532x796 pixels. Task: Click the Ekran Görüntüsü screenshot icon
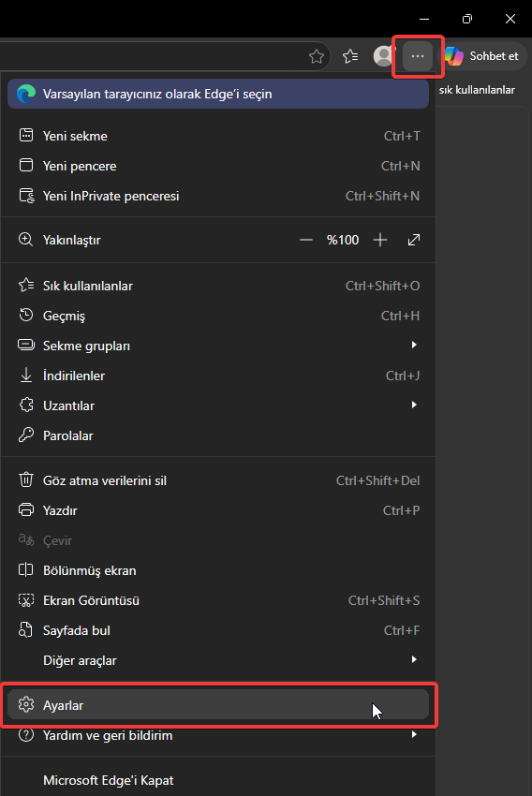pos(26,600)
